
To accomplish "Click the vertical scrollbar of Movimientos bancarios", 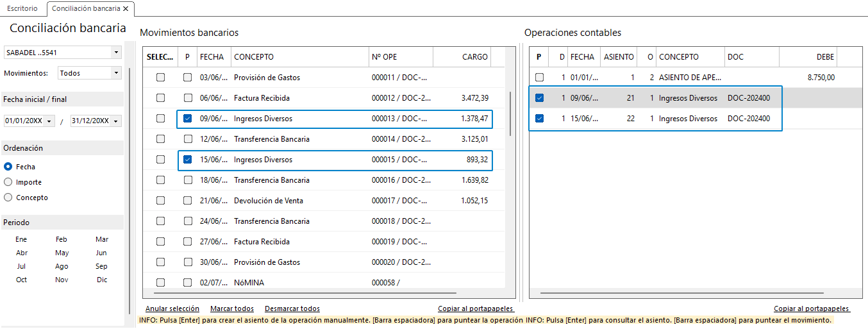I will click(x=510, y=113).
